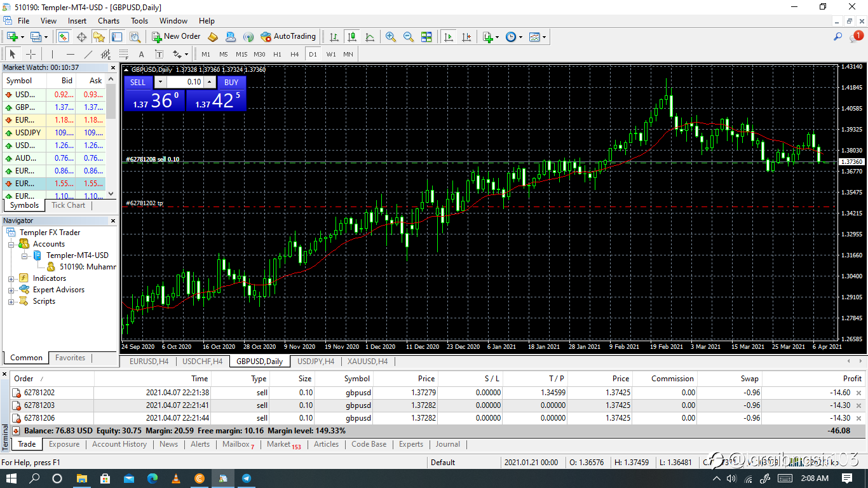This screenshot has height=488, width=868.
Task: Toggle chart Auto Scroll icon
Action: (449, 37)
